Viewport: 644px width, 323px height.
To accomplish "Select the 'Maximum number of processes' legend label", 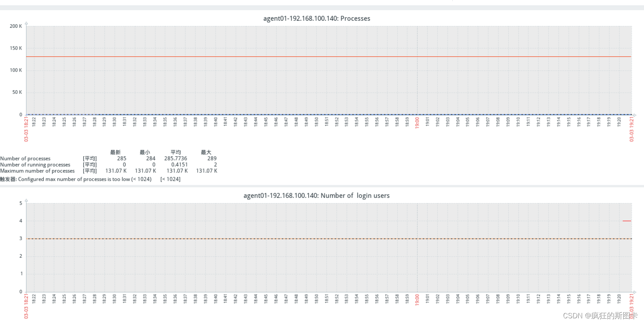I will point(37,171).
